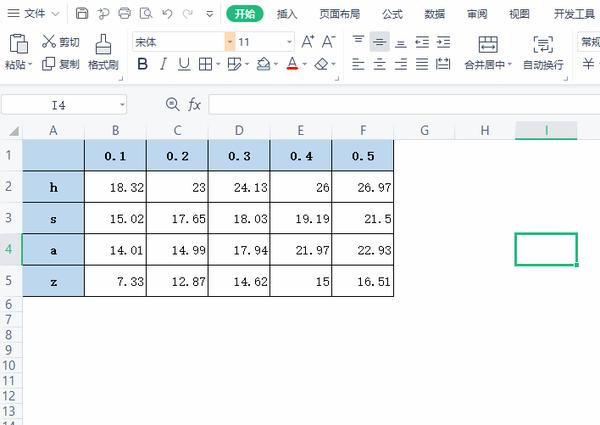The height and width of the screenshot is (425, 600).
Task: Toggle Italic formatting
Action: 163,64
